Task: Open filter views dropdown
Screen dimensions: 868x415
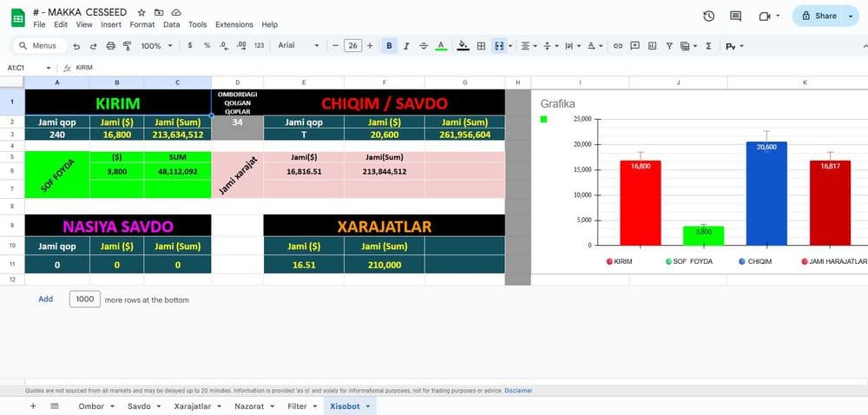Action: tap(688, 46)
